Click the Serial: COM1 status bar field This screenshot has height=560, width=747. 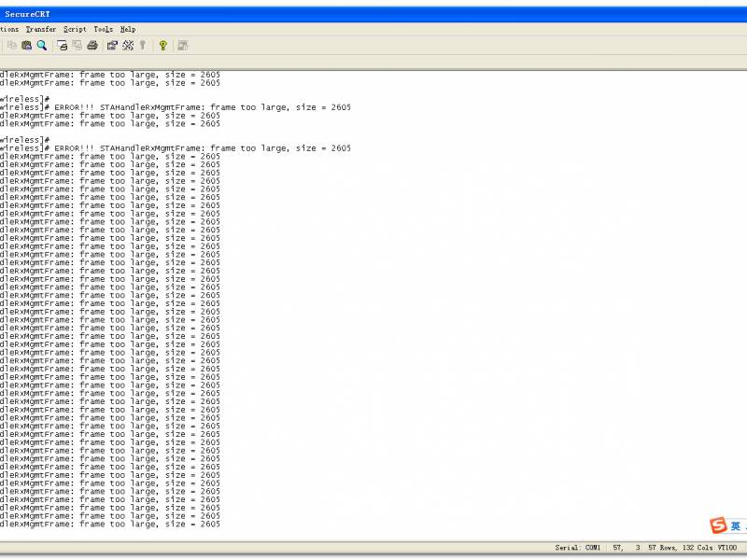[x=577, y=548]
